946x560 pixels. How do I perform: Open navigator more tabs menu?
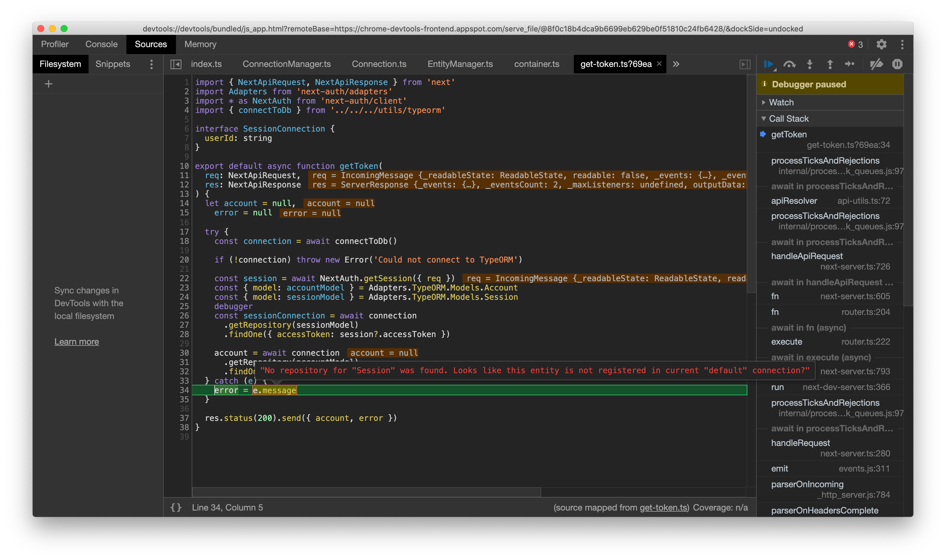[151, 64]
